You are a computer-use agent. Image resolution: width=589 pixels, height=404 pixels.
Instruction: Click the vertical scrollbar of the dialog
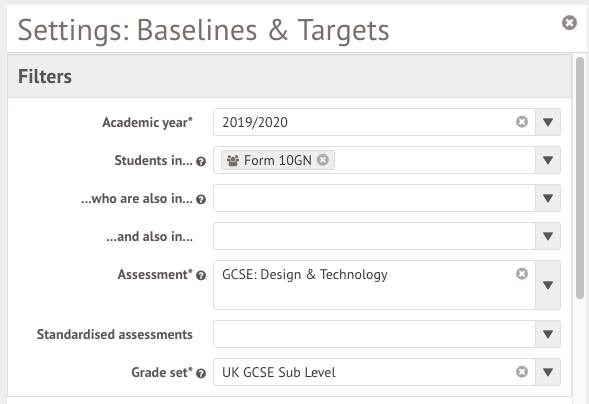[x=580, y=178]
